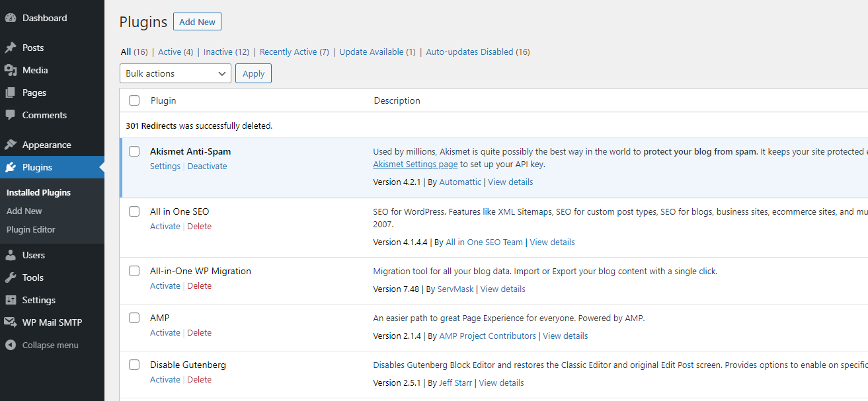Click the Appearance paintbrush icon

(11, 145)
